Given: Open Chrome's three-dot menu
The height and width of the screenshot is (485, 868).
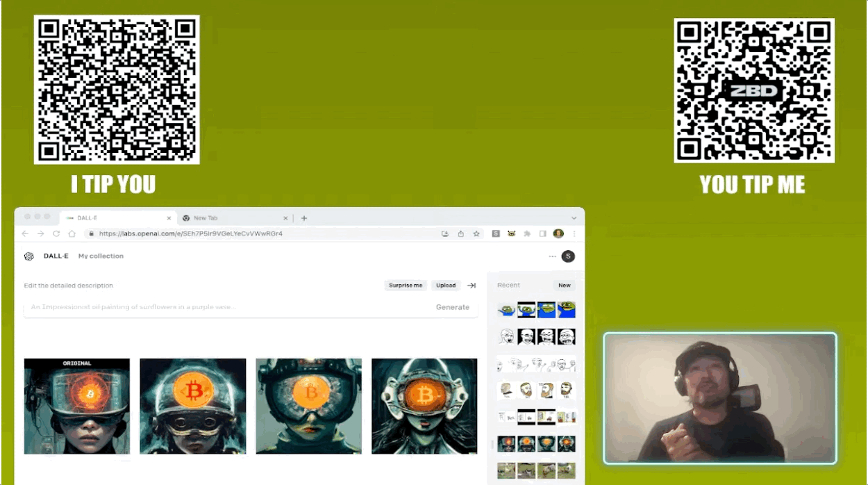Looking at the screenshot, I should point(574,234).
